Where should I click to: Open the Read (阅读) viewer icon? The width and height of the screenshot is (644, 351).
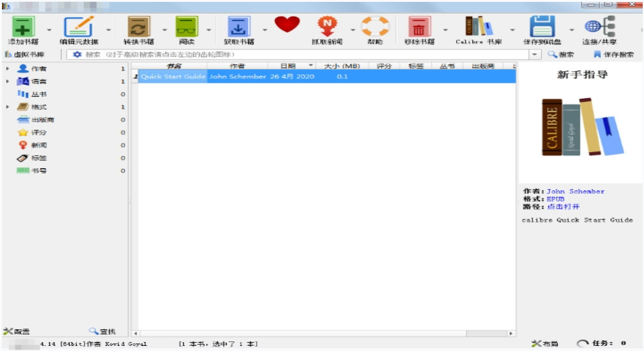[x=187, y=27]
